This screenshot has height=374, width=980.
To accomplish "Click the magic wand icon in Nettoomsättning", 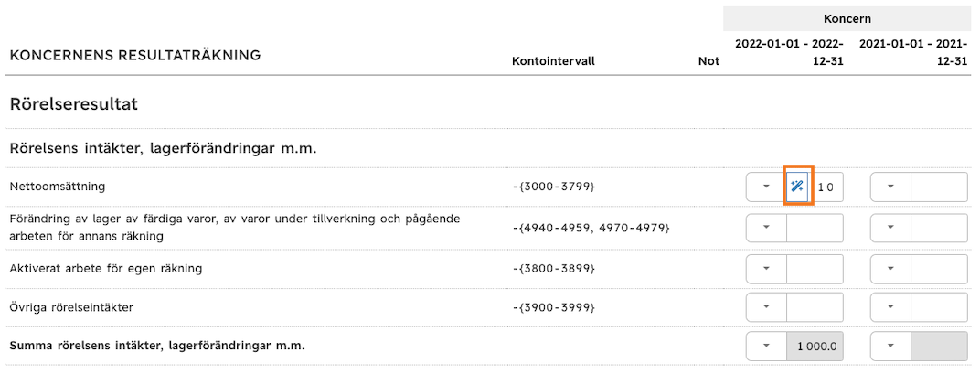I will (797, 186).
